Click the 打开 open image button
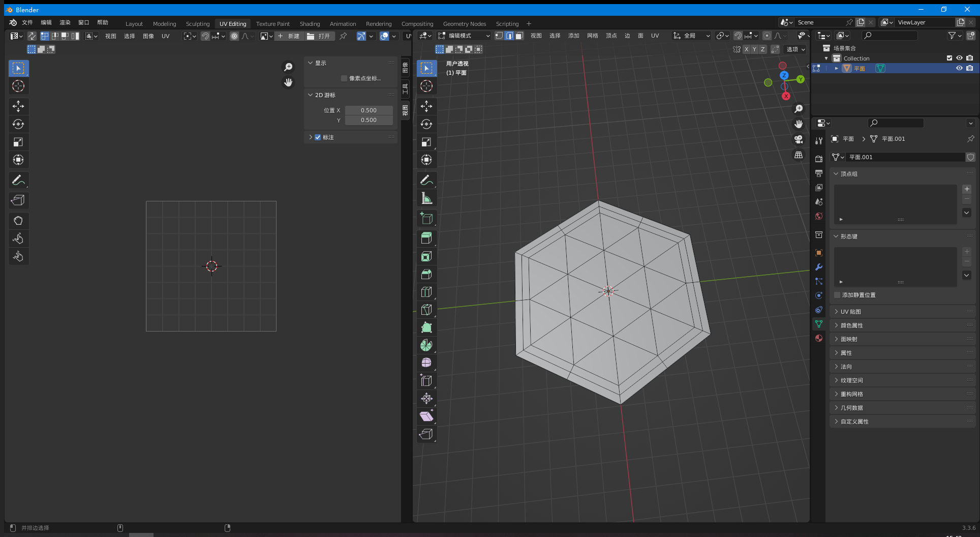The image size is (980, 537). tap(319, 36)
